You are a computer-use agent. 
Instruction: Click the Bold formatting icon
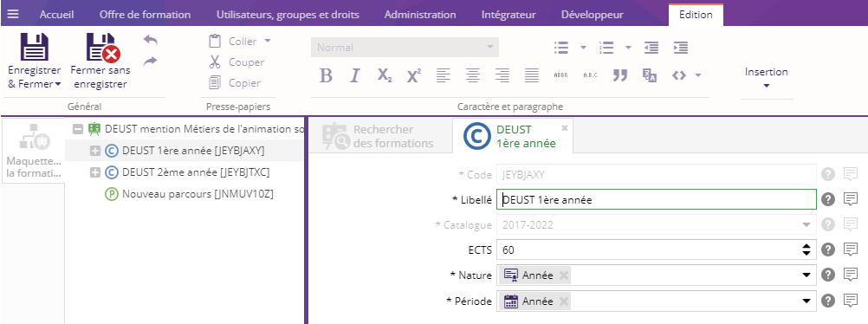click(x=326, y=75)
